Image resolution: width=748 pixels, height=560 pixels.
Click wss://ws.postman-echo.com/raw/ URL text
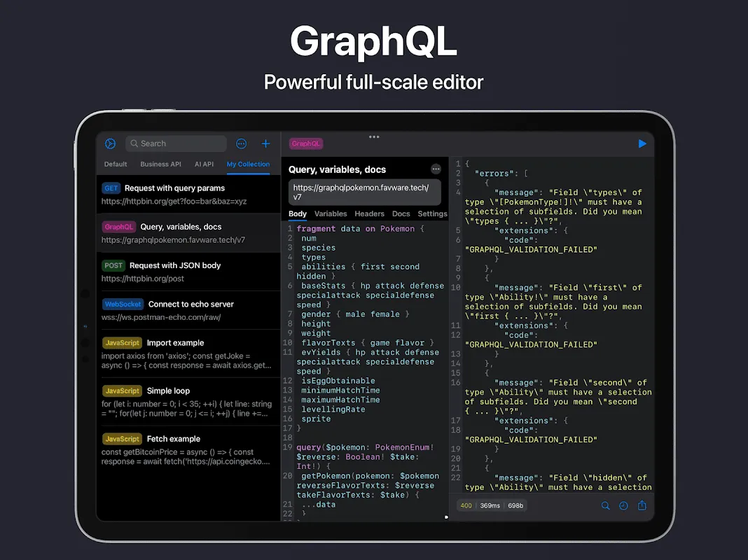pyautogui.click(x=161, y=317)
